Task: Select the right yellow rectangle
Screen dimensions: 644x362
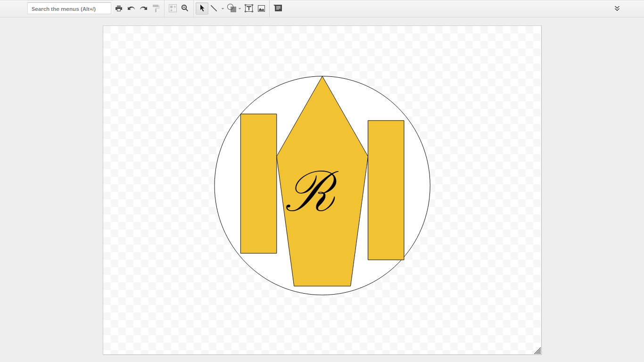Action: coord(386,190)
